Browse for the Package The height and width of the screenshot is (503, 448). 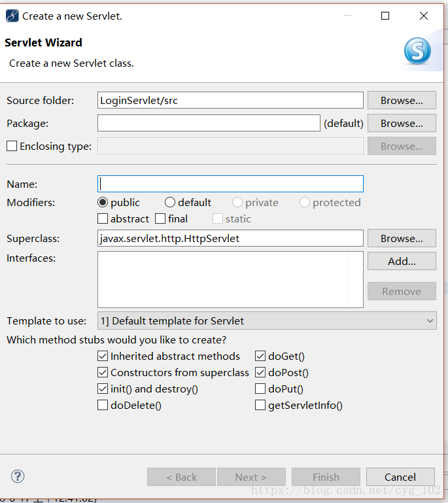click(x=402, y=123)
